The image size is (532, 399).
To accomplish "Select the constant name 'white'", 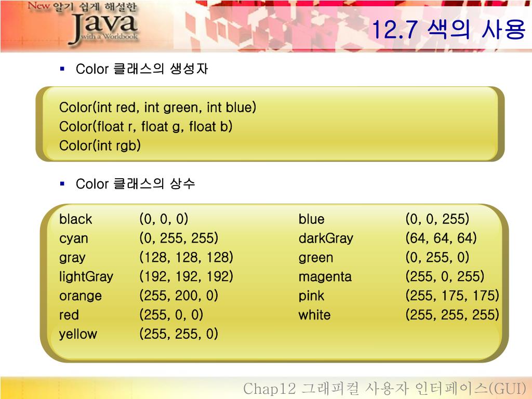I will (x=314, y=315).
